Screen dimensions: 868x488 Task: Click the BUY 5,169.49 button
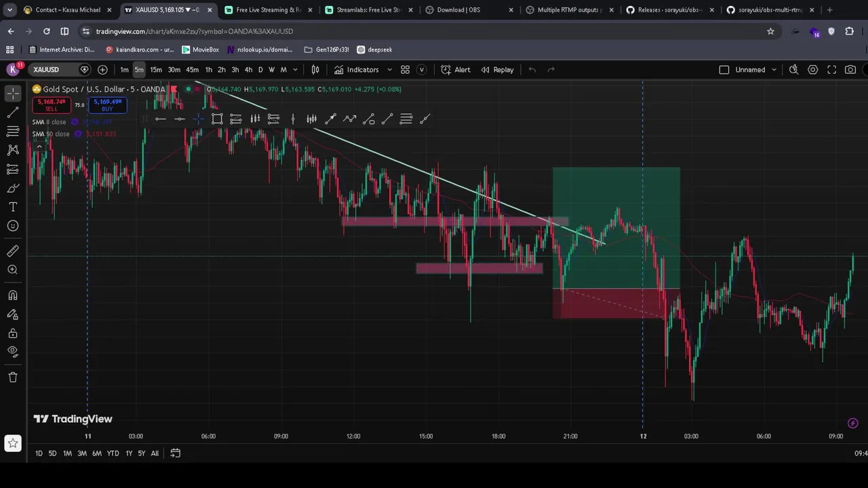(107, 105)
